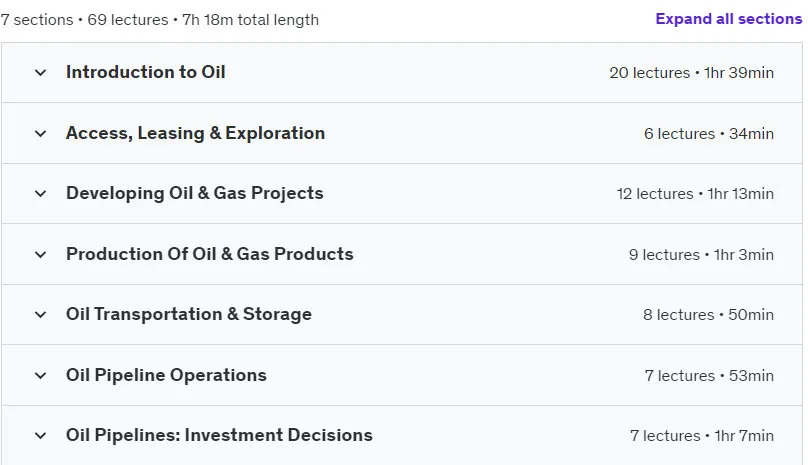Open the Introduction to Oil section title
808x465 pixels.
(x=145, y=72)
